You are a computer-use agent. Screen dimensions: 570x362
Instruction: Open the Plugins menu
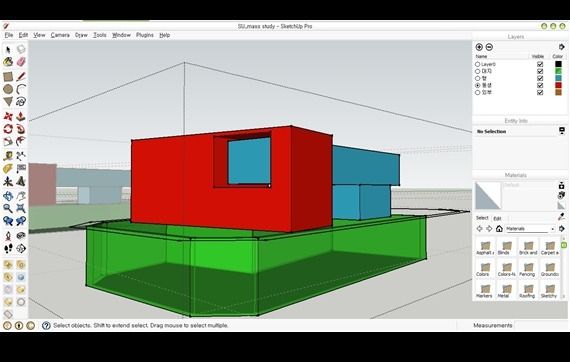click(x=145, y=35)
